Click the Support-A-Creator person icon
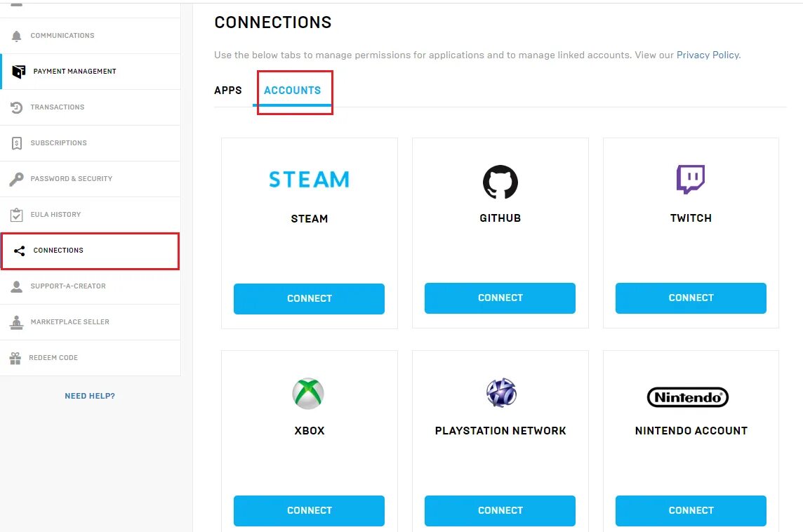The height and width of the screenshot is (532, 803). (x=16, y=287)
